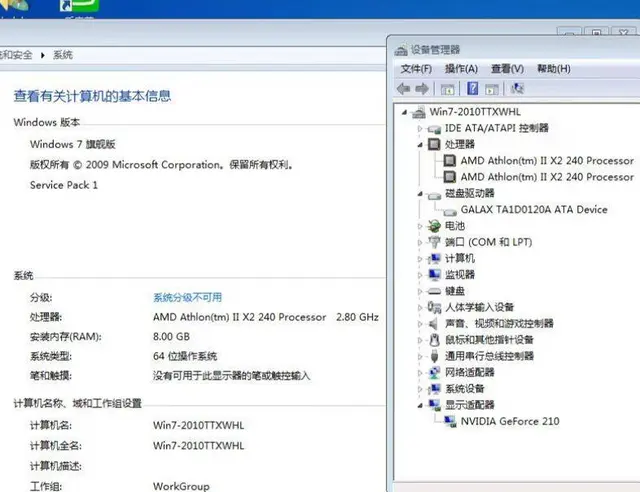Collapse the 处理器 node
Image resolution: width=640 pixels, height=492 pixels.
point(420,145)
